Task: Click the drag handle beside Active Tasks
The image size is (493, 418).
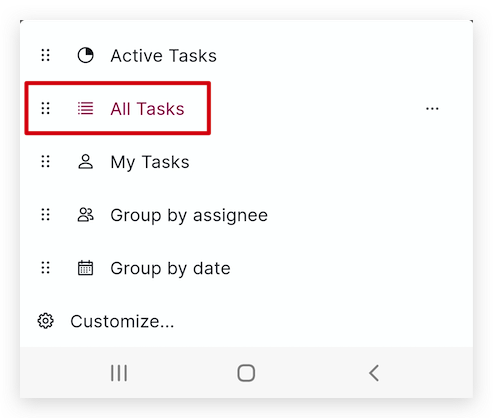Action: tap(46, 55)
